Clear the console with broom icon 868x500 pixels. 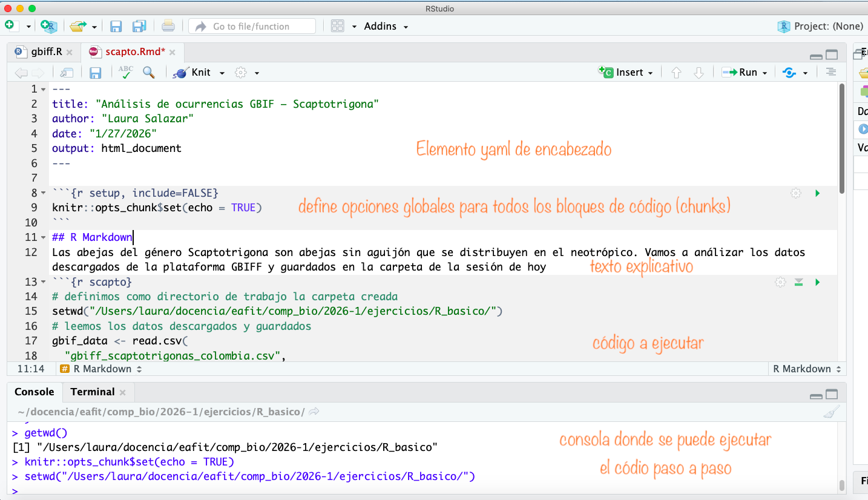point(832,412)
